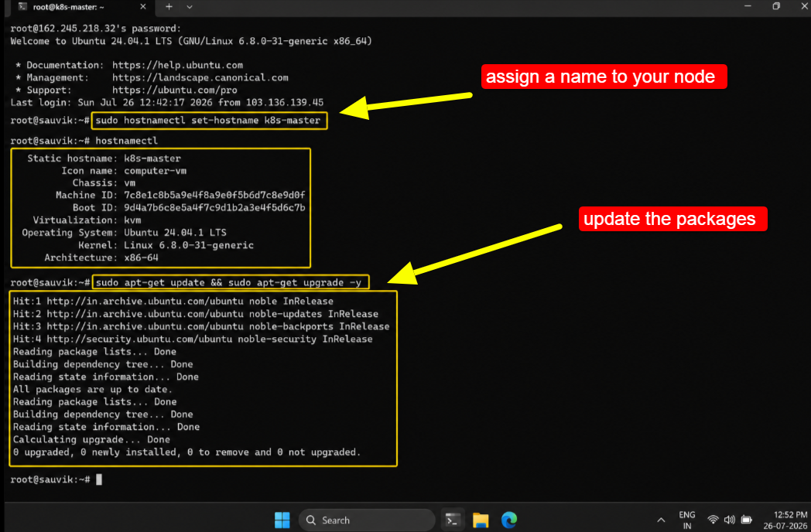
Task: Click the root@162.245.218.32's password line
Action: coord(96,29)
